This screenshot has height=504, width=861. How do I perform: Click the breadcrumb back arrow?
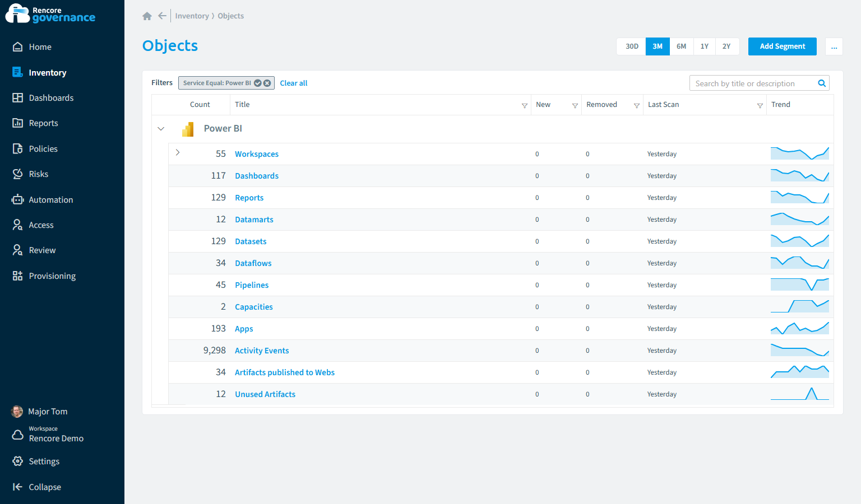coord(162,16)
